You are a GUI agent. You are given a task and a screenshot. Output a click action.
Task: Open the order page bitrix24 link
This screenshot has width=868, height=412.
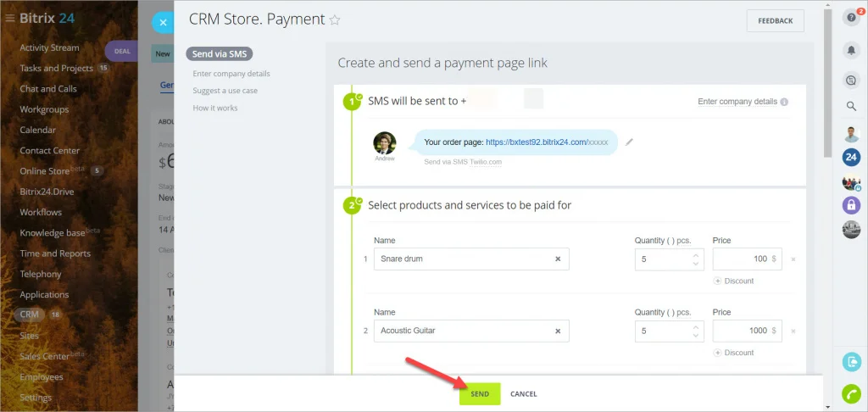click(x=547, y=142)
